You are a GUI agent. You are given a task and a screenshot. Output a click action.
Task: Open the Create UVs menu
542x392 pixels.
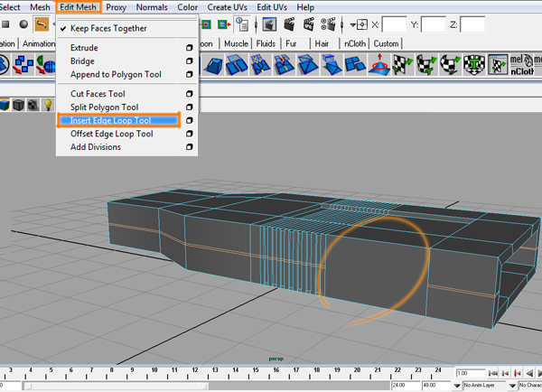pyautogui.click(x=227, y=7)
